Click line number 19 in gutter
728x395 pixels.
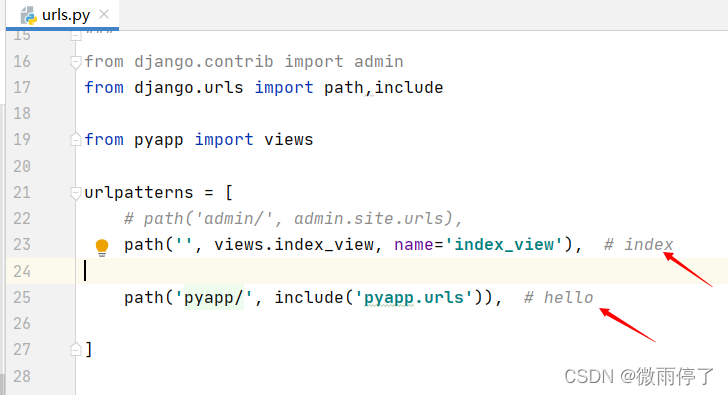(x=22, y=139)
